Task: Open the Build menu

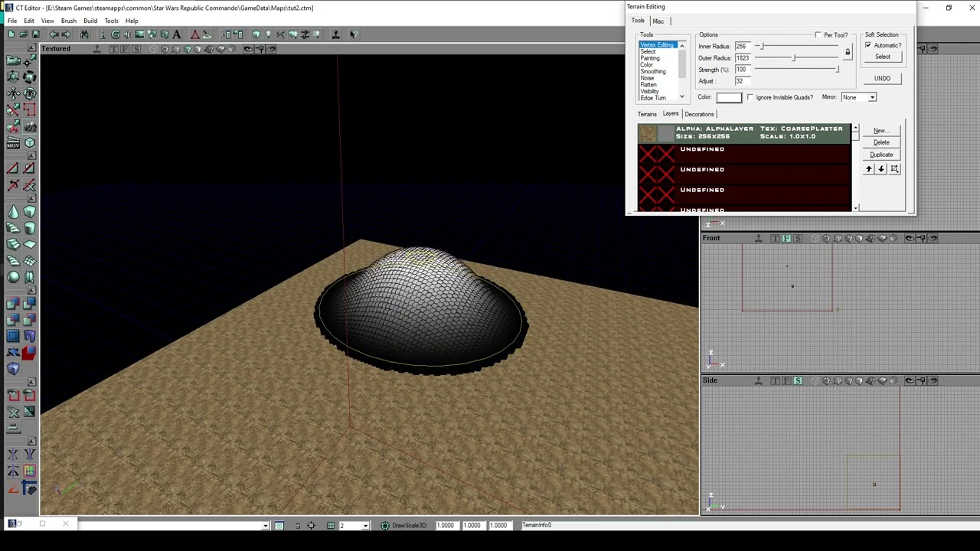Action: tap(90, 21)
